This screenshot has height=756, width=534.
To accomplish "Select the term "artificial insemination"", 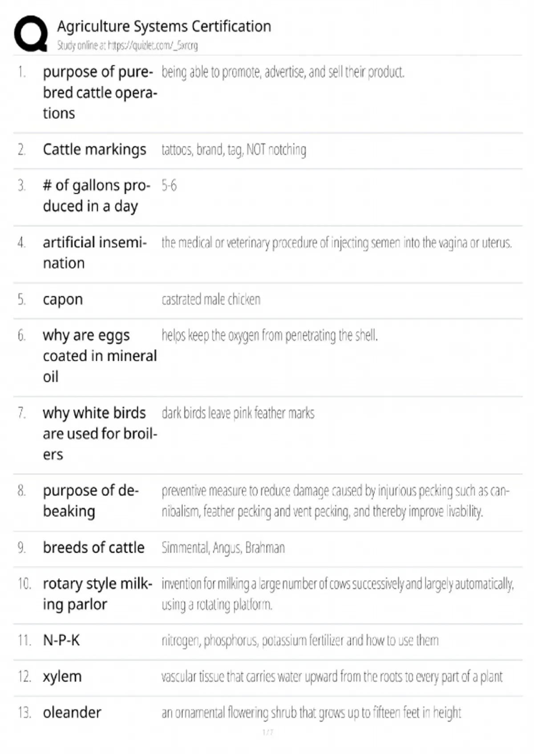I will coord(94,253).
